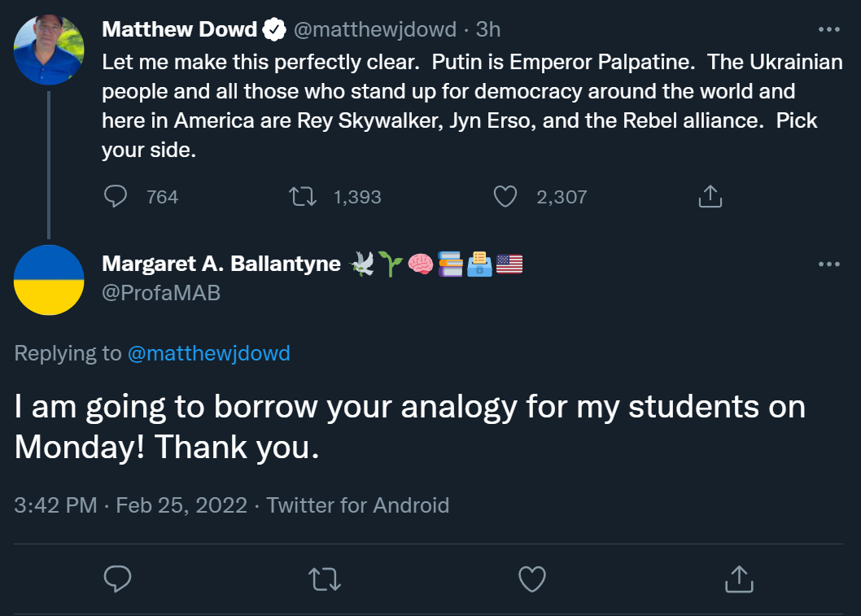861x616 pixels.
Task: Like Matthew Dowd's tweet
Action: coord(506,196)
